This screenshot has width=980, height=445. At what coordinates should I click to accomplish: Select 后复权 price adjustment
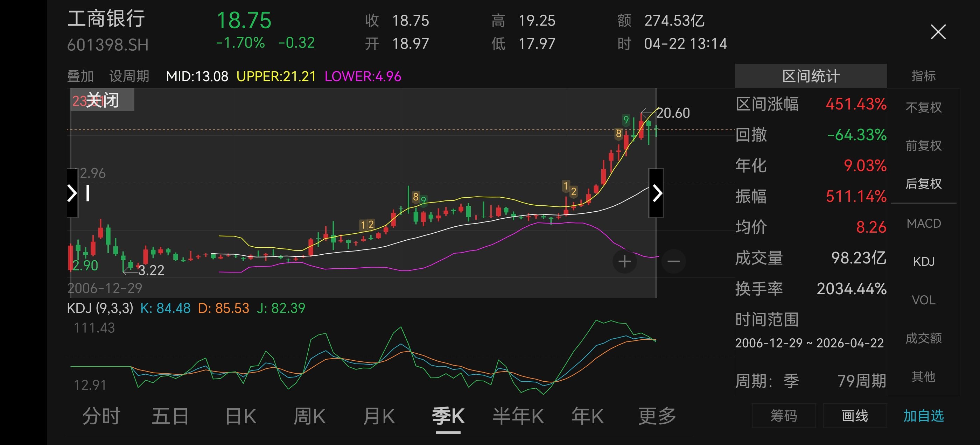923,184
